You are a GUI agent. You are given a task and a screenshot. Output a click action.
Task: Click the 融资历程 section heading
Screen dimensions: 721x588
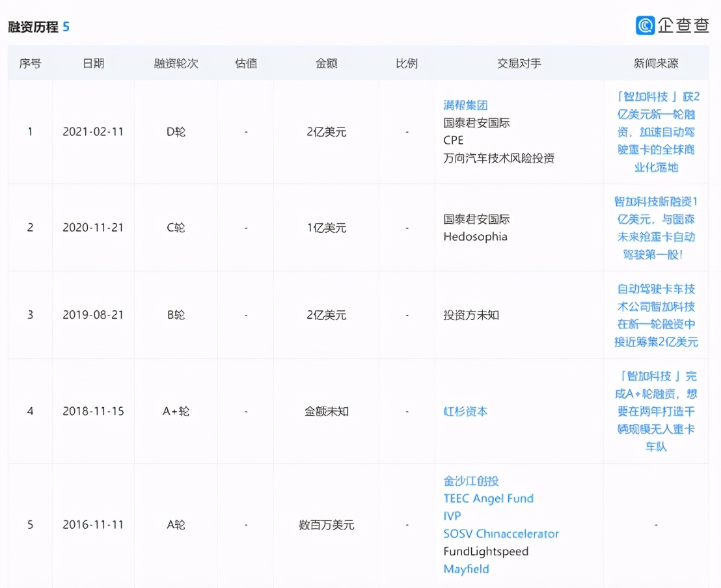pyautogui.click(x=33, y=27)
